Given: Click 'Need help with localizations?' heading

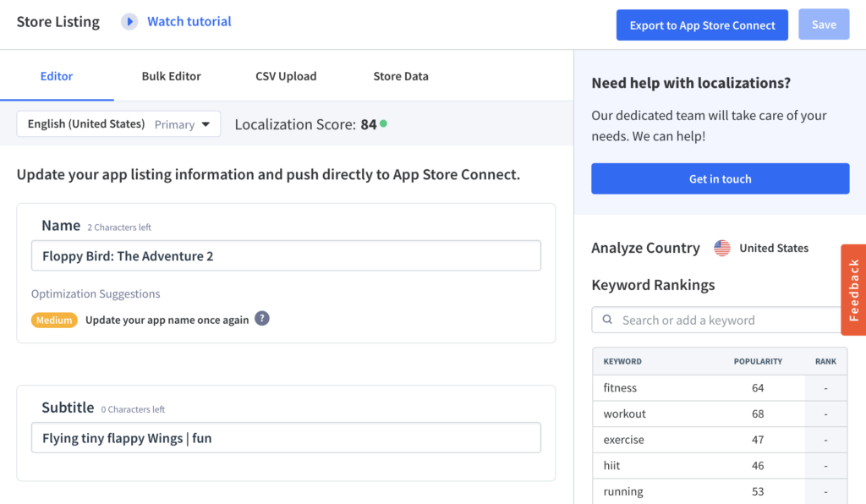Looking at the screenshot, I should pos(691,83).
